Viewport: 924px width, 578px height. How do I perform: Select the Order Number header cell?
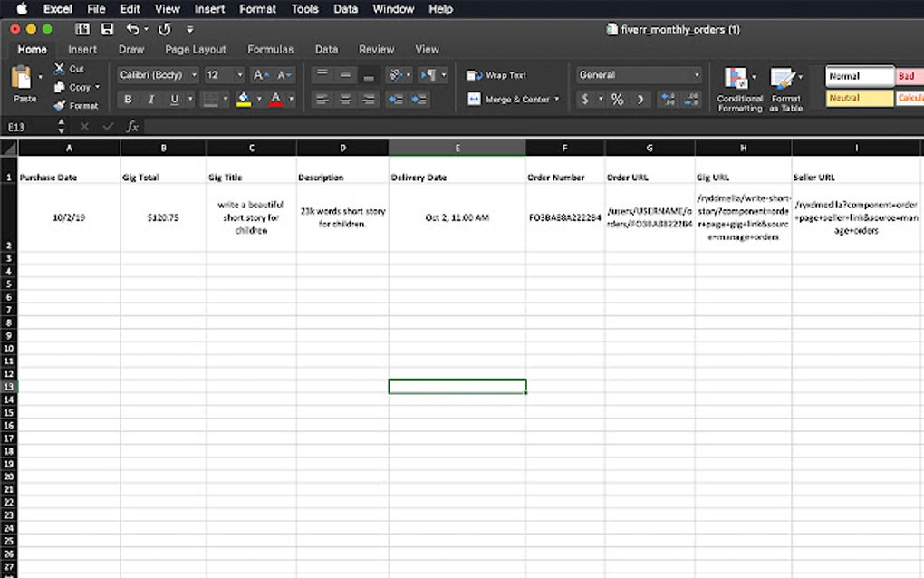coord(564,169)
